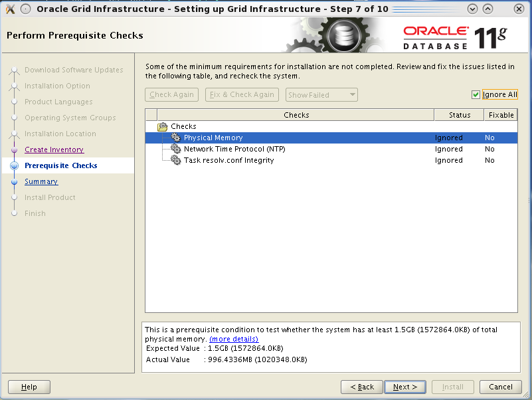The height and width of the screenshot is (400, 532).
Task: Click the Cancel button
Action: tap(500, 387)
